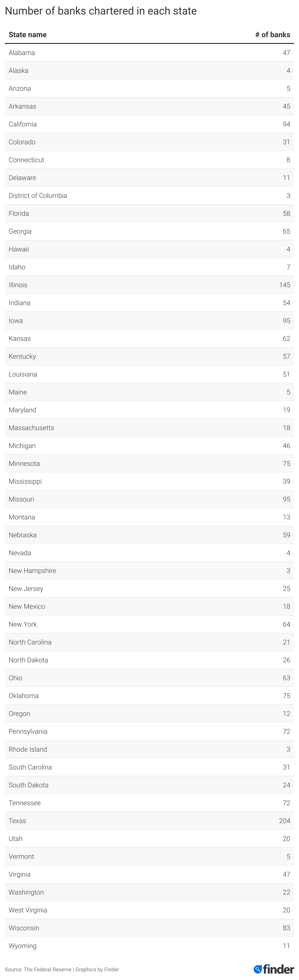299x980 pixels.
Task: Click the # of banks column header
Action: [272, 35]
